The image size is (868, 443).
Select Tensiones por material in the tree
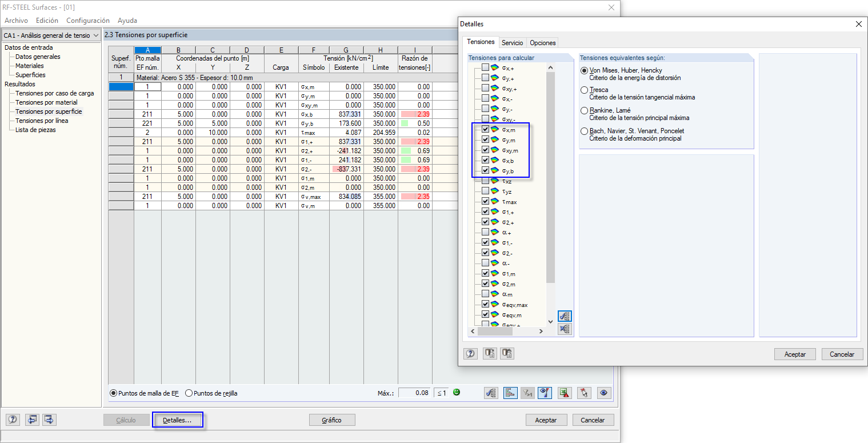46,102
